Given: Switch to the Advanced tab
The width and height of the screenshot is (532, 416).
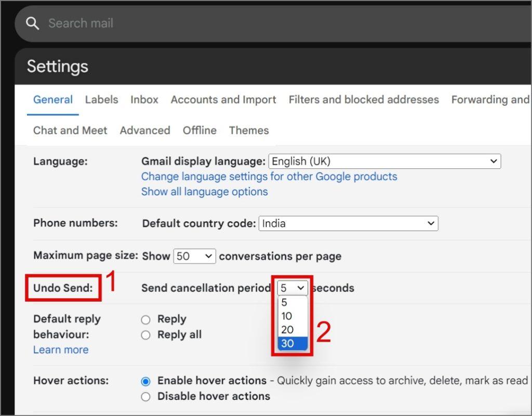Looking at the screenshot, I should pyautogui.click(x=145, y=130).
